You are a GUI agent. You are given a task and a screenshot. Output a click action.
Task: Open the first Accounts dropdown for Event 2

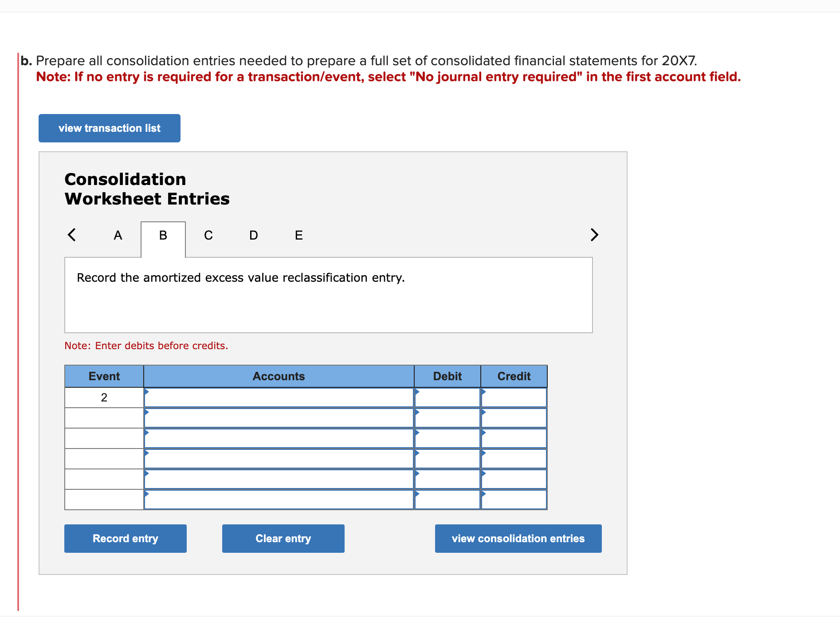coord(278,397)
